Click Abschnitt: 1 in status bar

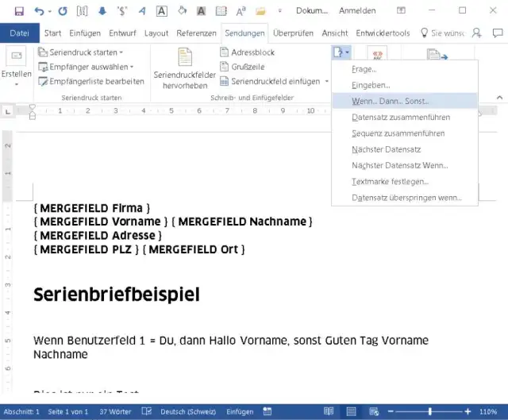click(21, 411)
